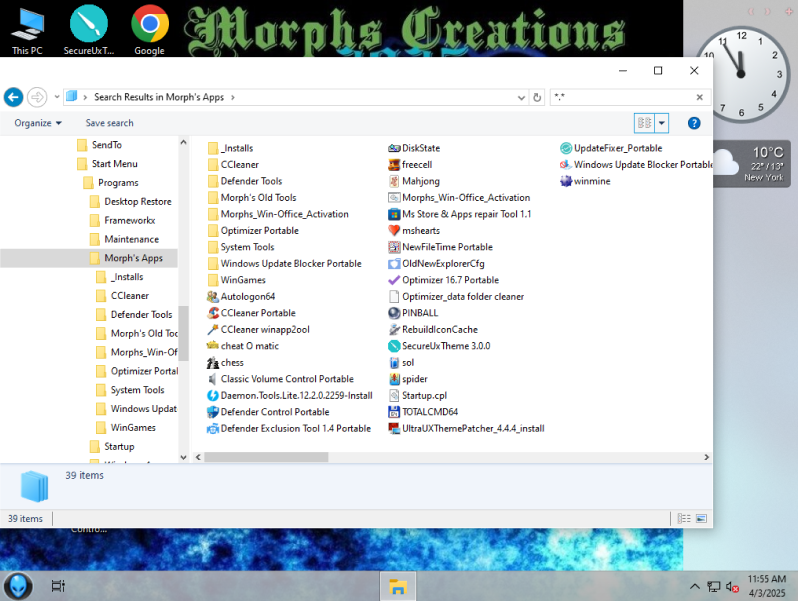Screen dimensions: 798x601
Task: Select Ms Store & Apps repair Tool icon
Action: click(394, 214)
